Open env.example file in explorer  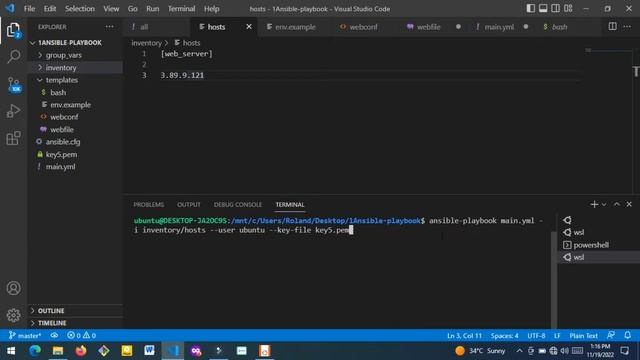[x=71, y=104]
